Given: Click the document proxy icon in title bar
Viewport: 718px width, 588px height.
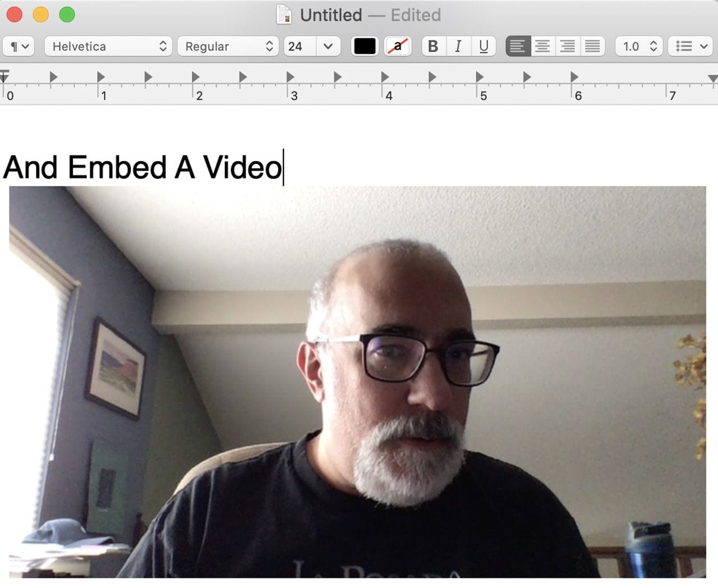Looking at the screenshot, I should tap(284, 15).
